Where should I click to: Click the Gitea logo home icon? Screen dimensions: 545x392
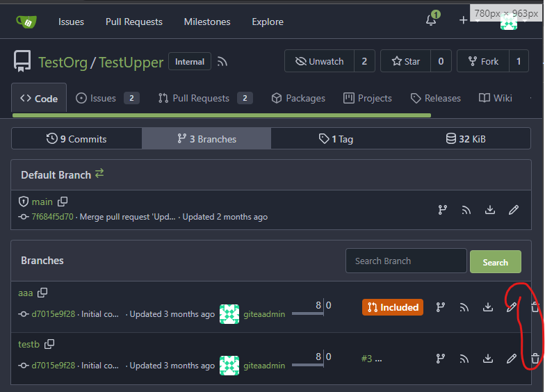click(26, 22)
